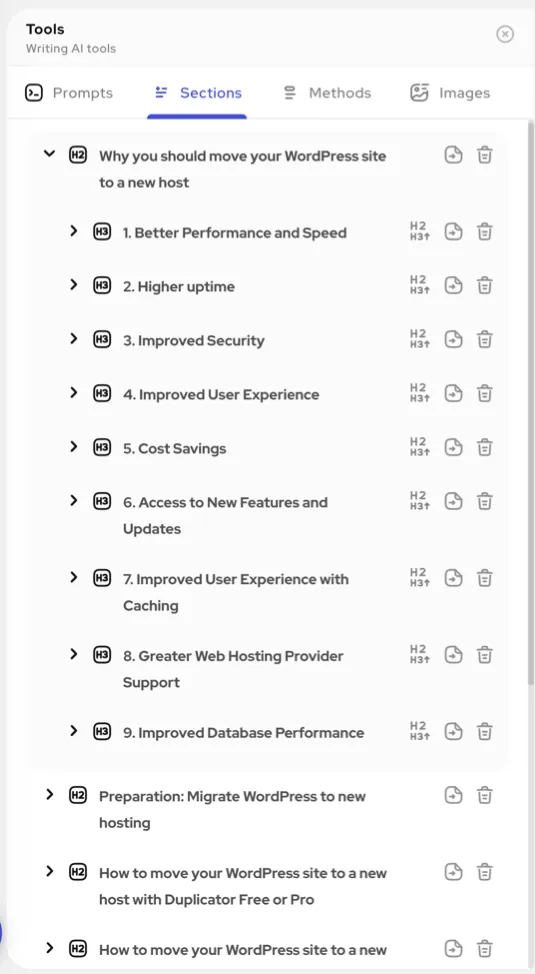535x974 pixels.
Task: Select the '8. Greater Web Hosting Provider Support' heading
Action: (233, 669)
